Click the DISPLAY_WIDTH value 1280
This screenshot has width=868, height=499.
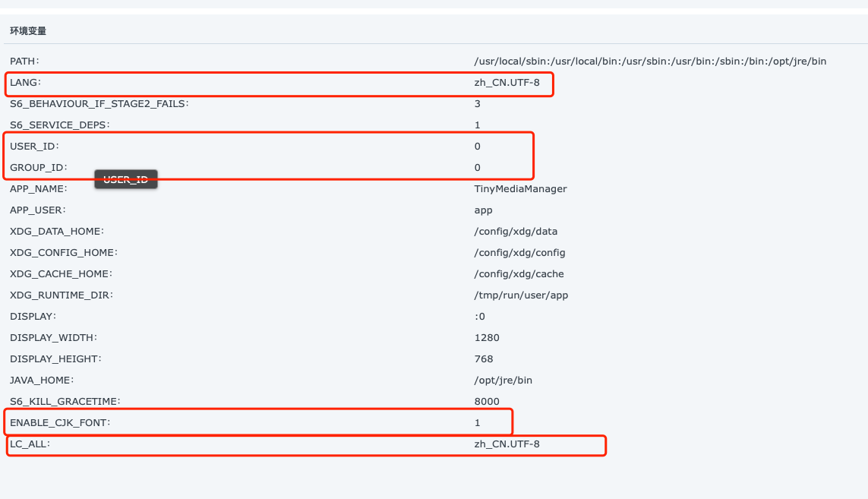[x=487, y=337]
